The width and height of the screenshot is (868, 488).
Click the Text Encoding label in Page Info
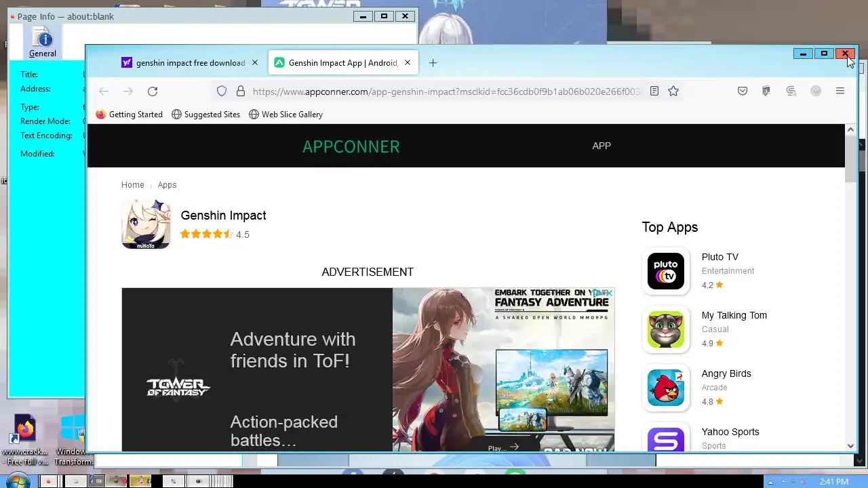[46, 136]
